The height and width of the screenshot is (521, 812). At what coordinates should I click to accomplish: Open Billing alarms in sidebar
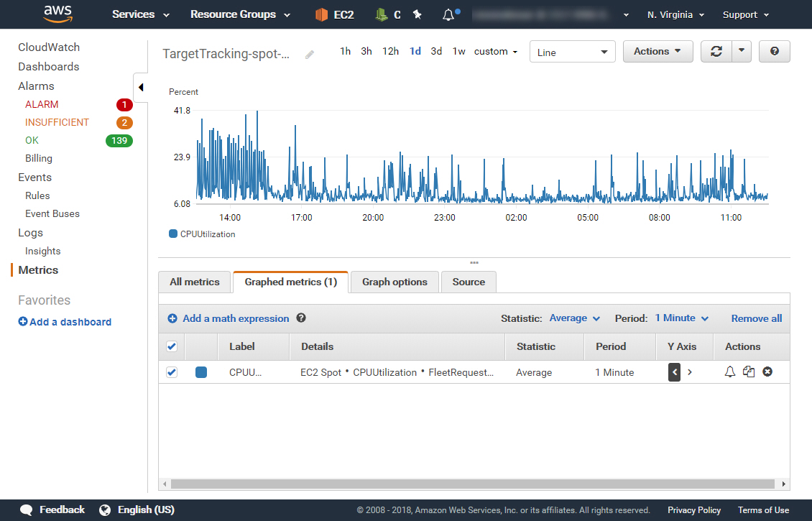point(39,159)
